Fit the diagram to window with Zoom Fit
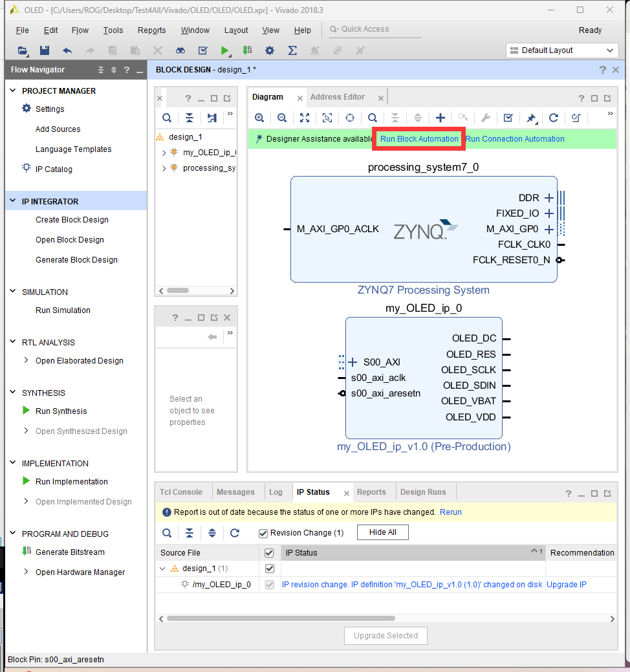Viewport: 630px width, 672px height. pyautogui.click(x=305, y=118)
